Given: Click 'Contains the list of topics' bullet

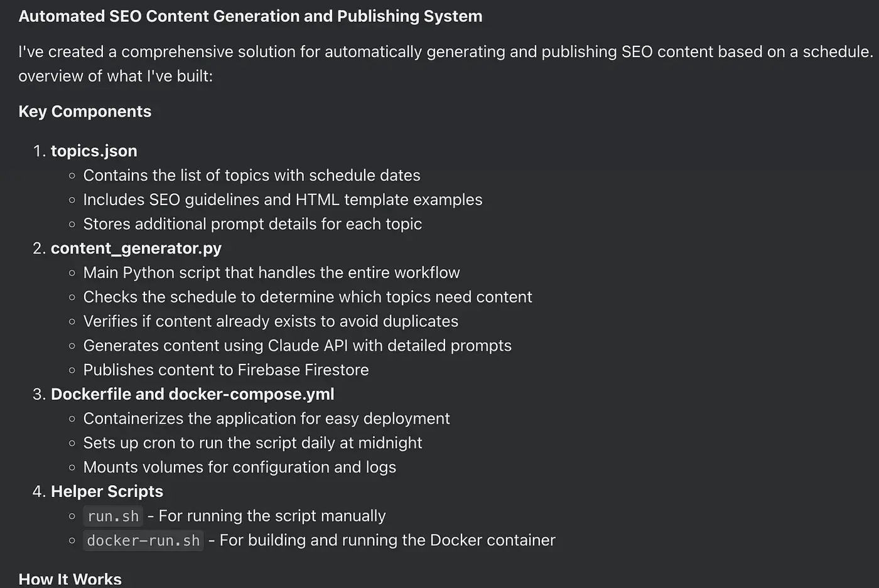Looking at the screenshot, I should tap(252, 176).
